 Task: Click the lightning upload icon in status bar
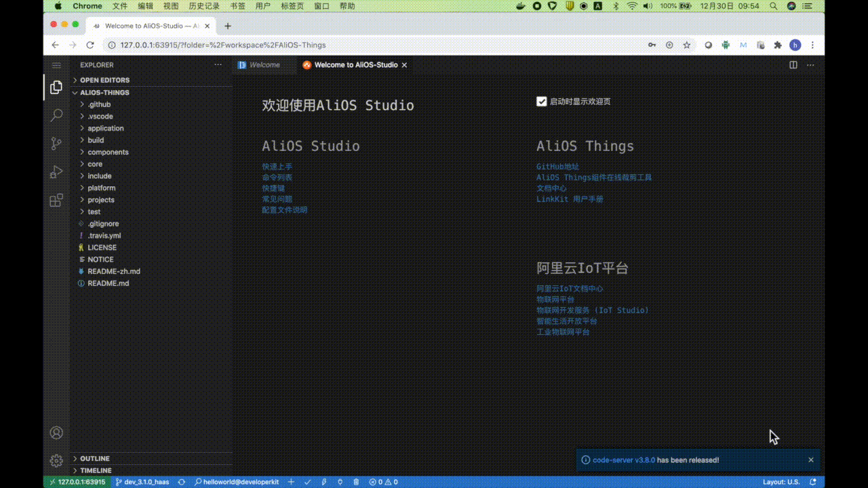pos(323,482)
